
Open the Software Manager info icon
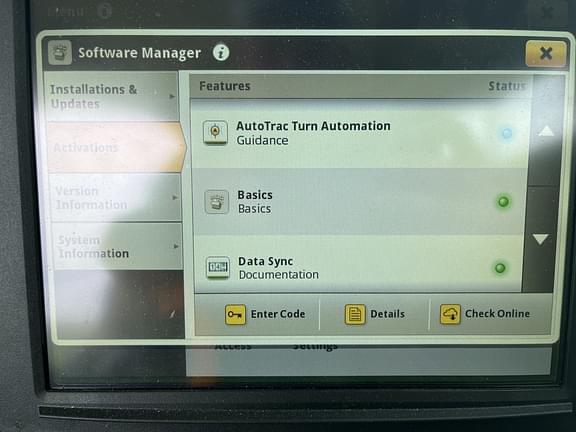(x=221, y=53)
